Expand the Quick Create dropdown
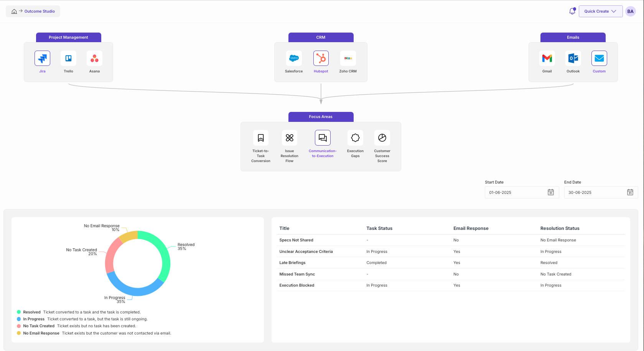 click(600, 11)
